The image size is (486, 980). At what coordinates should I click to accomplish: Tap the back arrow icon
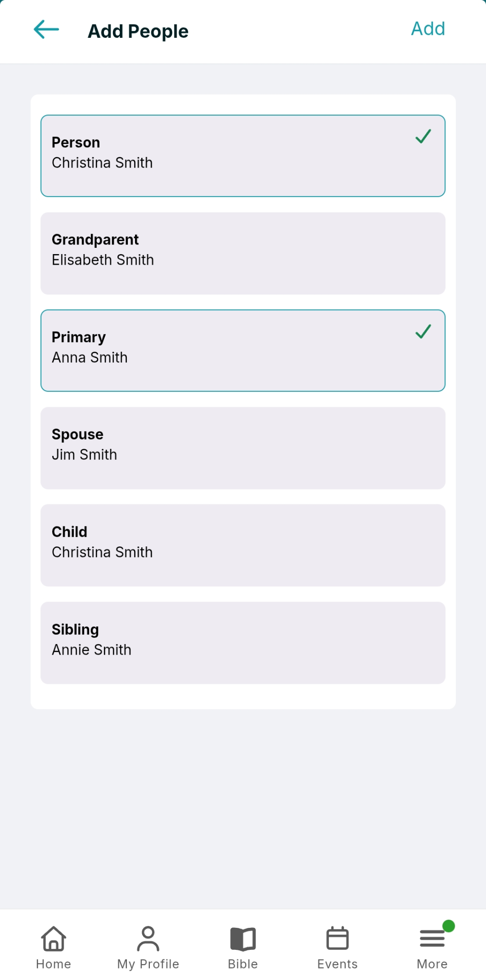(46, 30)
